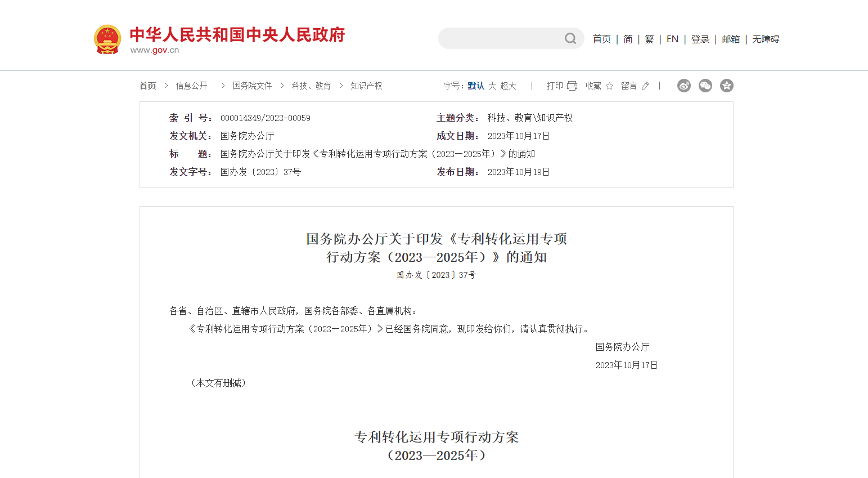Click the search magnifier icon
This screenshot has width=868, height=478.
[570, 38]
